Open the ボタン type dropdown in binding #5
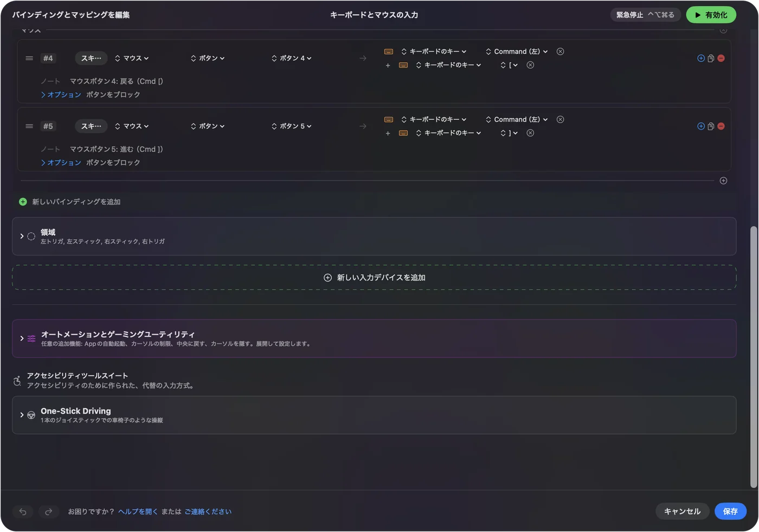 click(208, 126)
